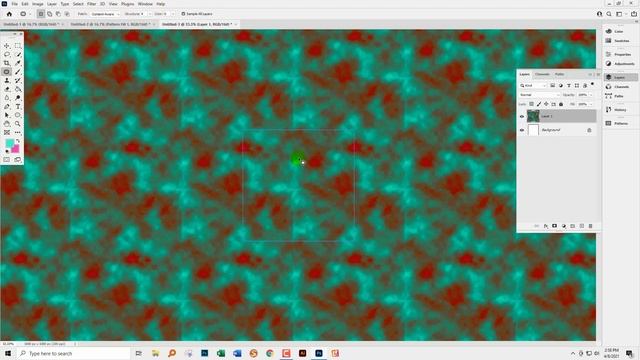Open the layer Opacity dropdown arrow
640x360 pixels.
coord(590,95)
